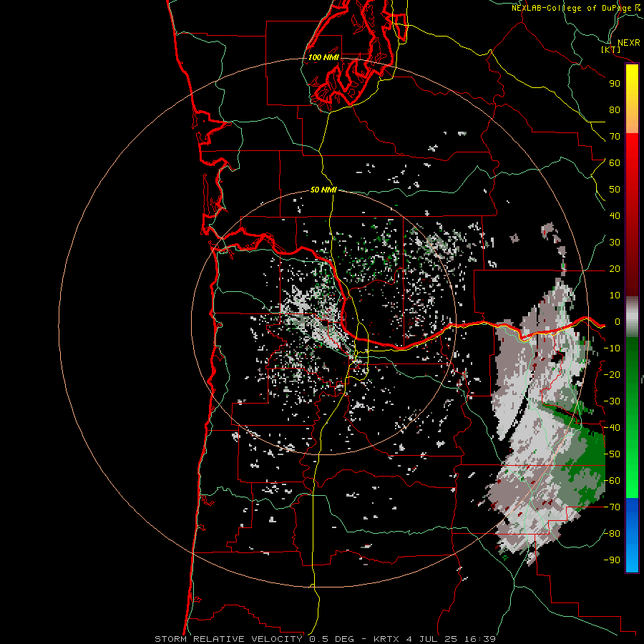Click the [KT] units label
The image size is (644, 644).
point(611,49)
